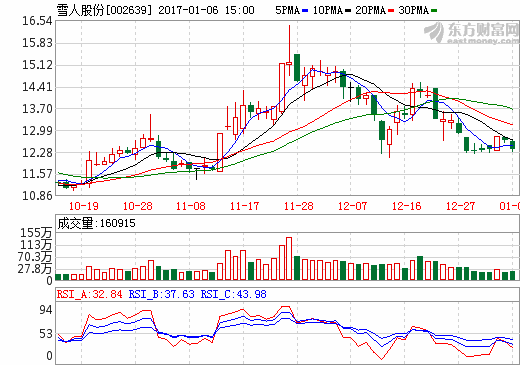The width and height of the screenshot is (520, 365).
Task: Click the 53 RSI axis label
Action: (46, 334)
